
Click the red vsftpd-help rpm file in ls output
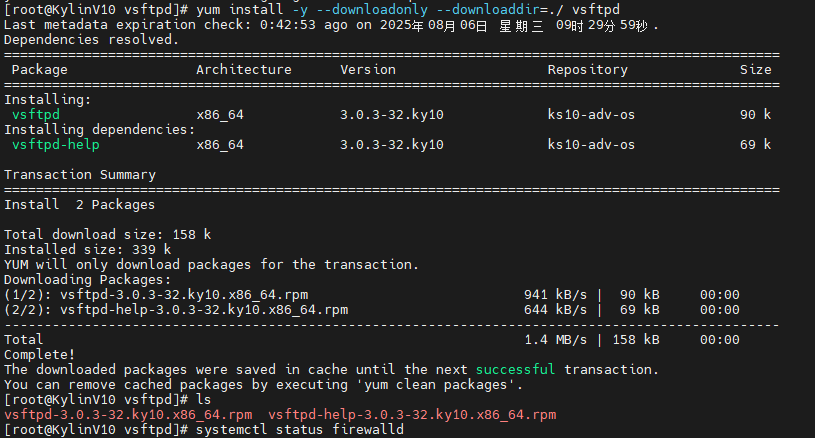412,414
